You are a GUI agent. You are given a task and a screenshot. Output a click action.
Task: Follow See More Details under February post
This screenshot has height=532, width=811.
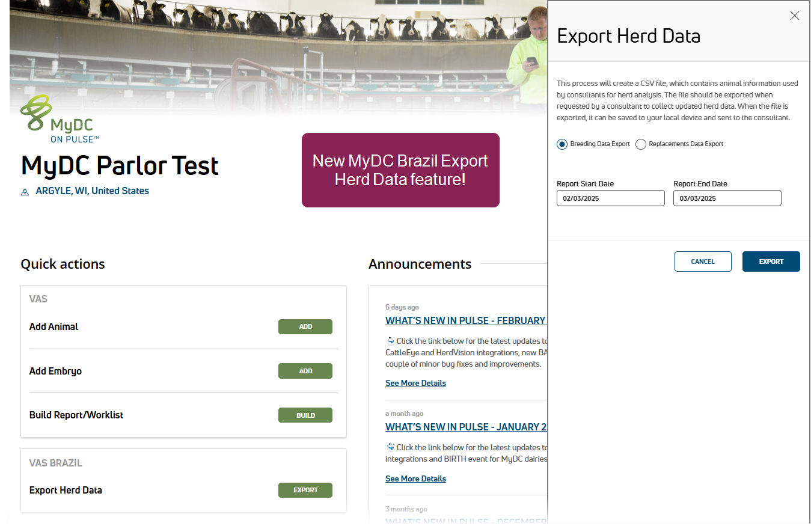(415, 383)
